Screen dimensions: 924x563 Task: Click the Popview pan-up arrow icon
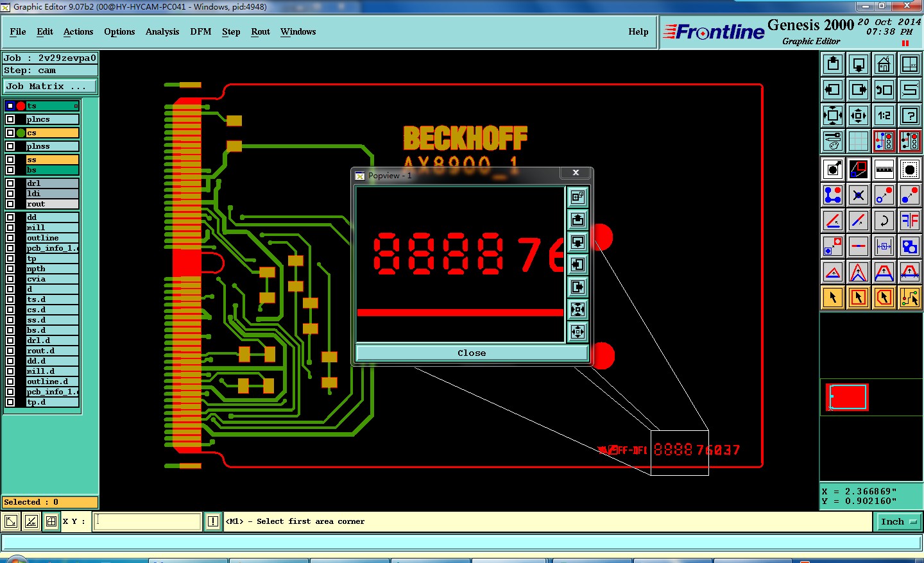tap(578, 220)
